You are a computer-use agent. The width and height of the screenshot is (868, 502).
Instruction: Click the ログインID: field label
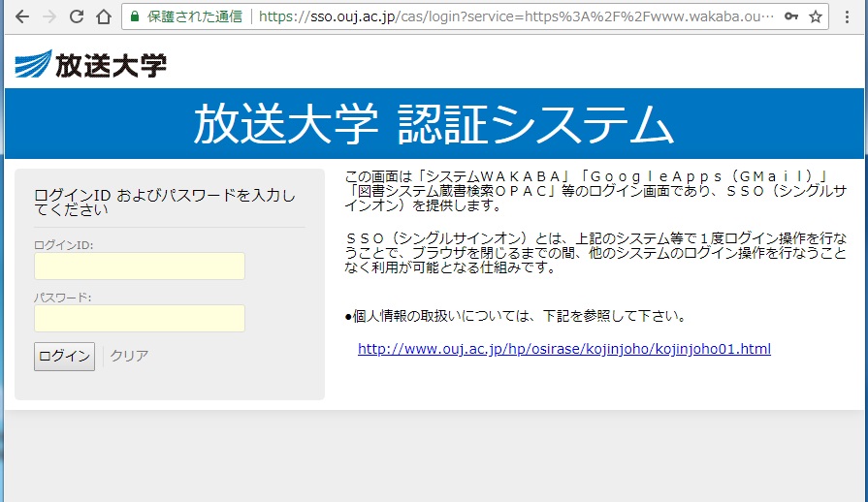click(64, 245)
